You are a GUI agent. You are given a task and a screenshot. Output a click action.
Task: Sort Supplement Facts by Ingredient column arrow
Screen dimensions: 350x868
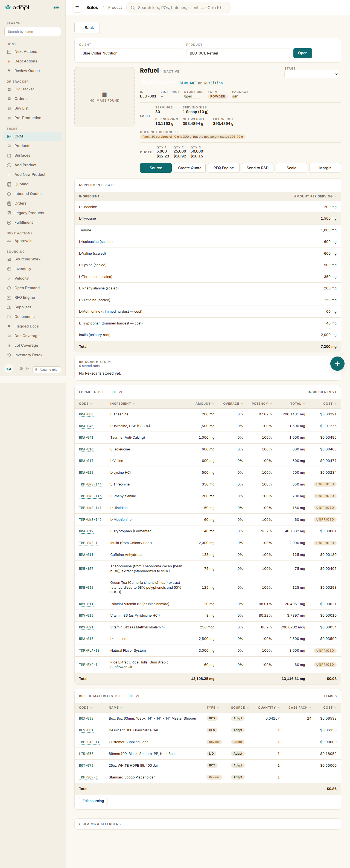click(103, 196)
